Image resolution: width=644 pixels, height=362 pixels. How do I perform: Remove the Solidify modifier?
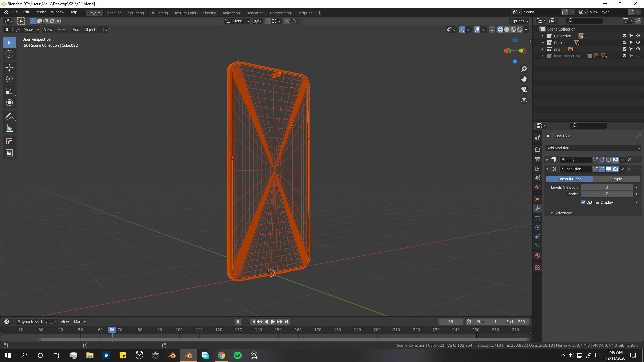[629, 160]
